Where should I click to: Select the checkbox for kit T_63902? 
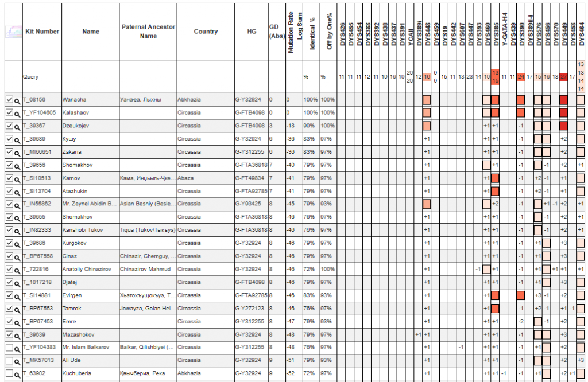9,373
